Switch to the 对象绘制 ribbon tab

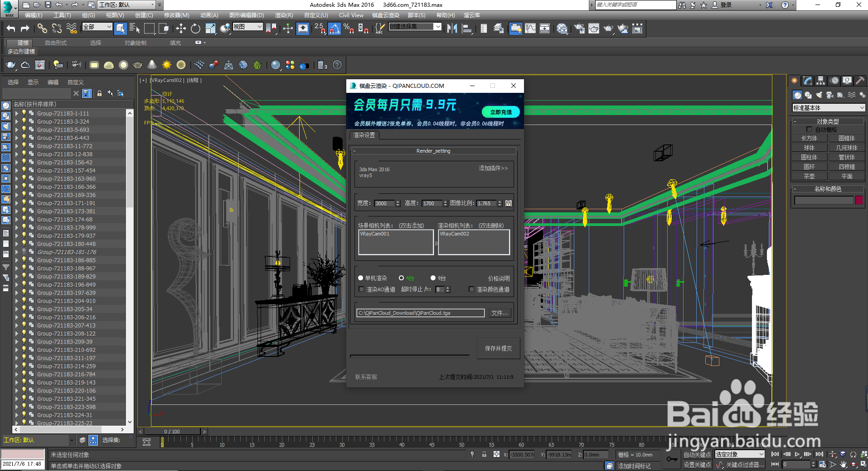136,43
